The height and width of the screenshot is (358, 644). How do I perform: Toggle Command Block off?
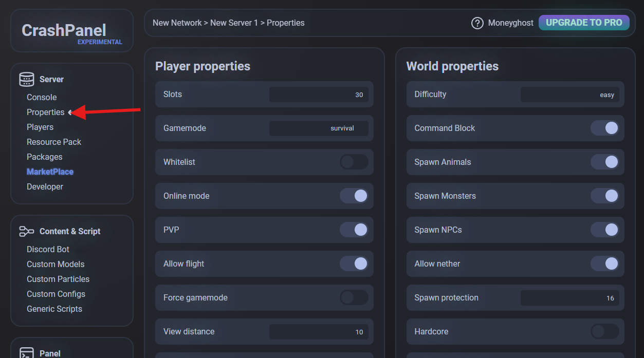604,128
